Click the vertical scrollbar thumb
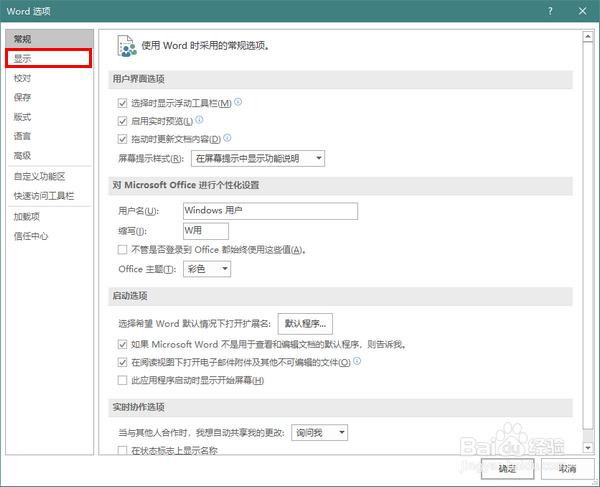Screen dimensions: 600x487 (588, 236)
